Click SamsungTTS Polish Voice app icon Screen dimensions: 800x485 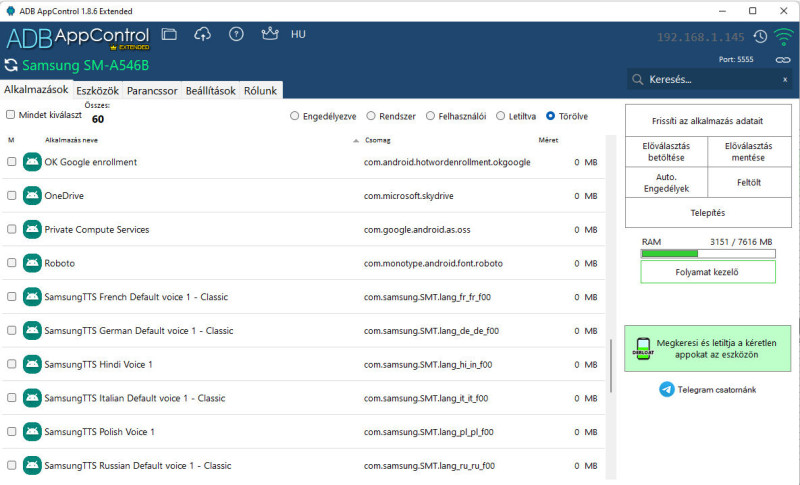(x=32, y=431)
